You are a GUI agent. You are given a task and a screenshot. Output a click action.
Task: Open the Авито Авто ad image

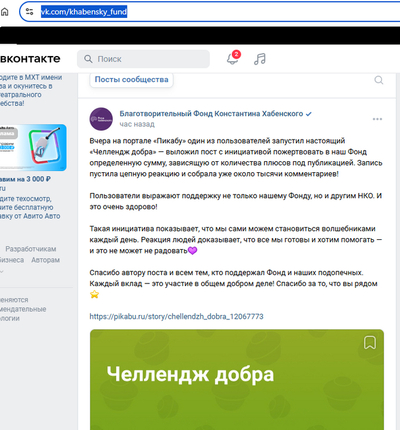click(33, 148)
